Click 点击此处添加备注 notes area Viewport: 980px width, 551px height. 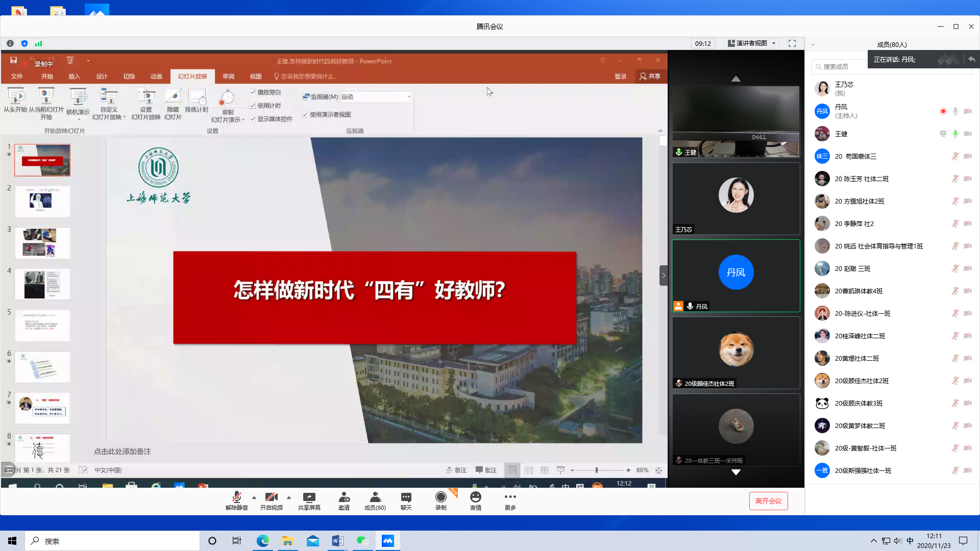pos(122,452)
